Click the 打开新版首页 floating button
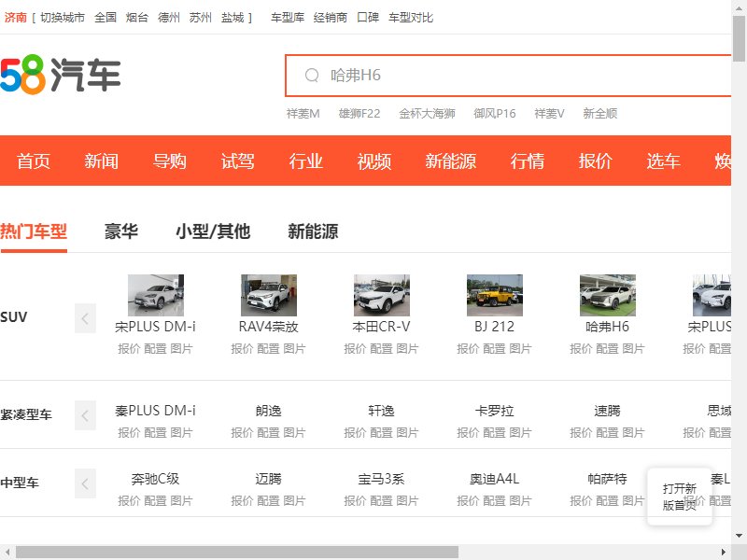The height and width of the screenshot is (560, 747). tap(680, 497)
